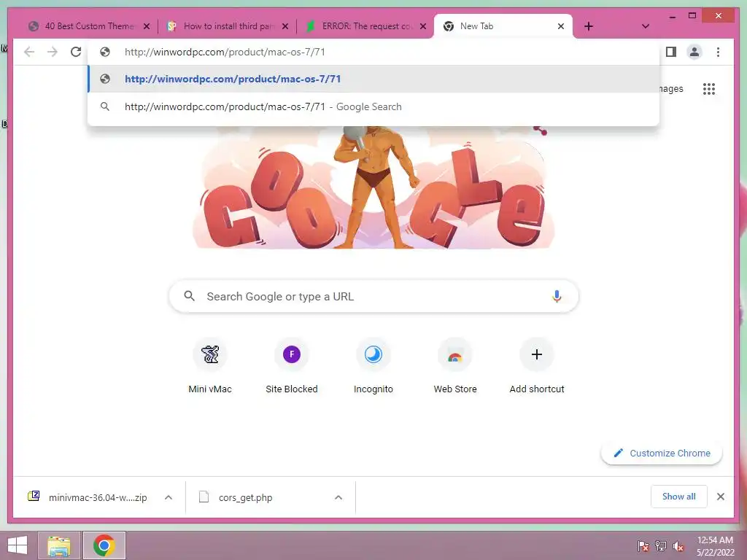Image resolution: width=747 pixels, height=560 pixels.
Task: Open the Windows Start button
Action: click(x=18, y=545)
